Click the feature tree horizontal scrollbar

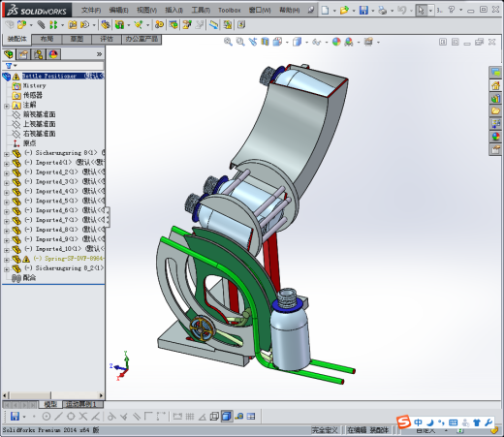(x=53, y=395)
